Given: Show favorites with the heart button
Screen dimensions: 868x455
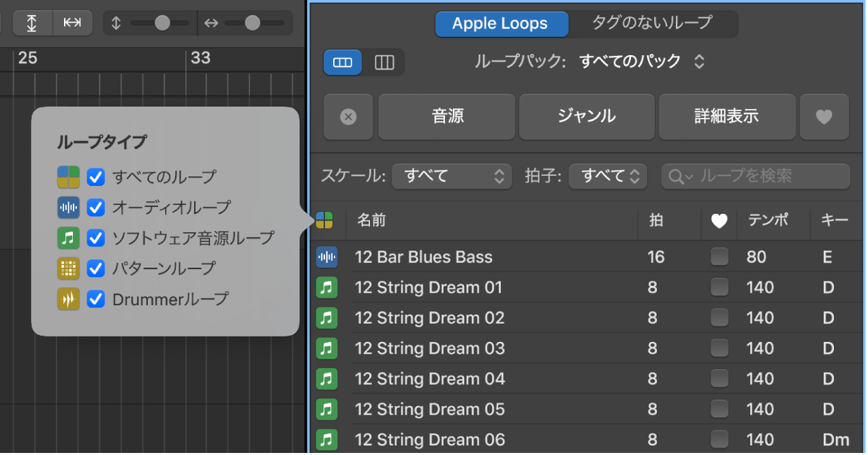Looking at the screenshot, I should (x=824, y=117).
